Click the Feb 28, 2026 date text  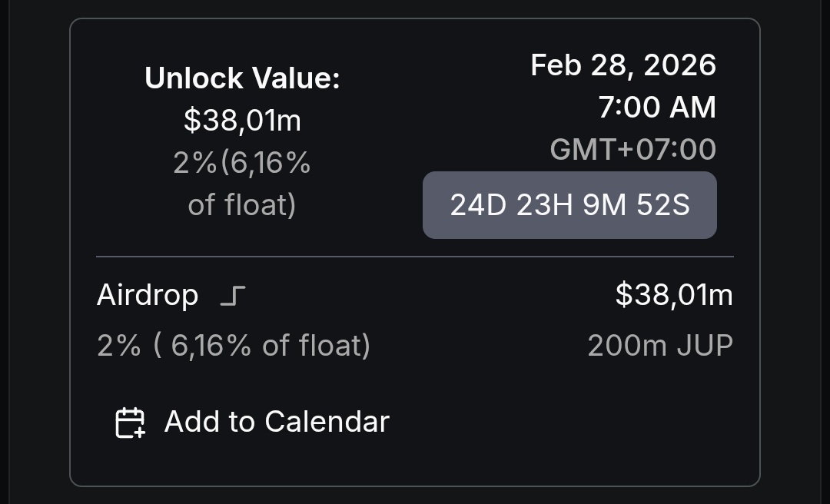click(623, 65)
